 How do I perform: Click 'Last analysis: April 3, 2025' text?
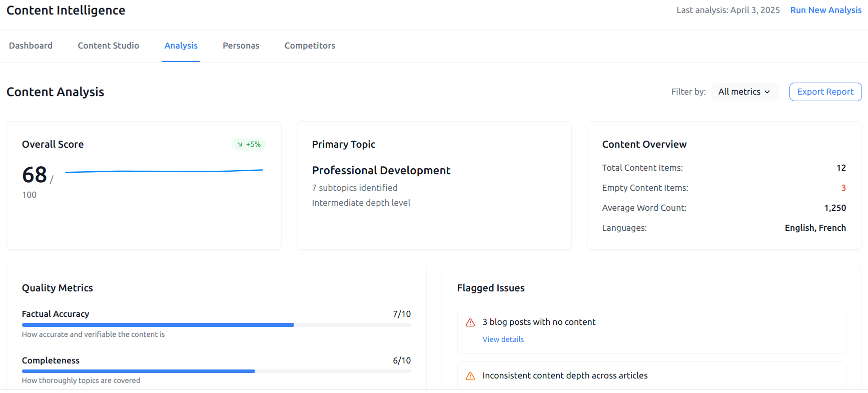point(728,10)
